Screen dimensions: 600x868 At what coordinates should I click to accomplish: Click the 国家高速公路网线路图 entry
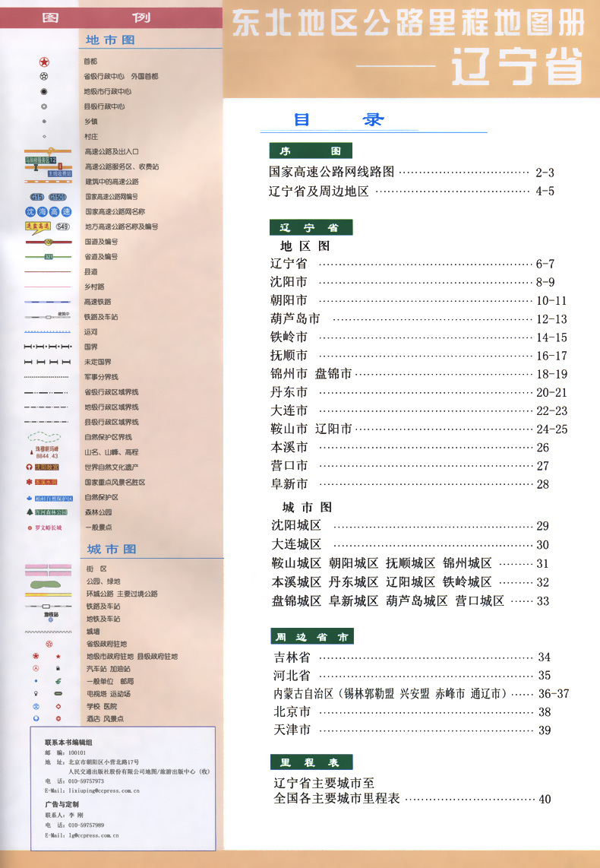[x=412, y=173]
